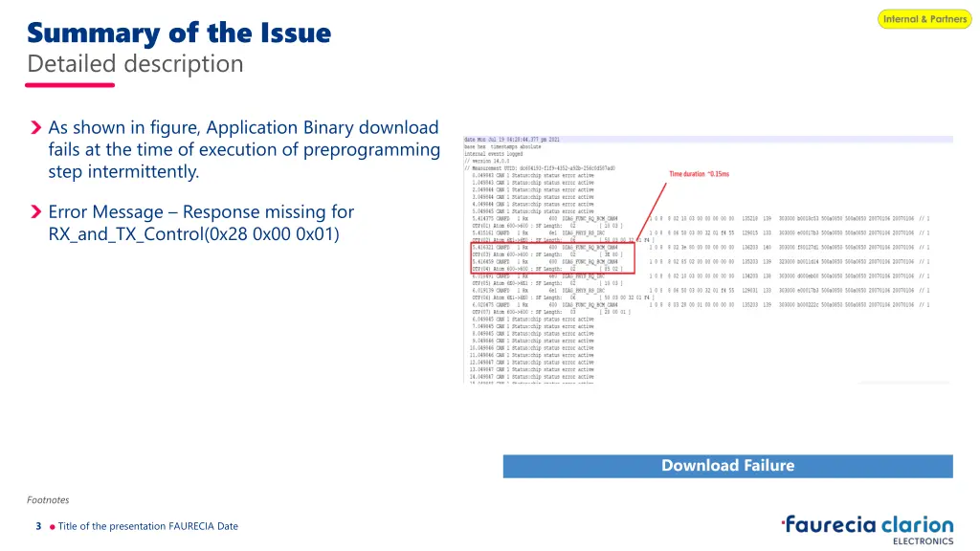Click the 'Time duration ~0.15ms' annotation label
The width and height of the screenshot is (980, 551).
(699, 174)
